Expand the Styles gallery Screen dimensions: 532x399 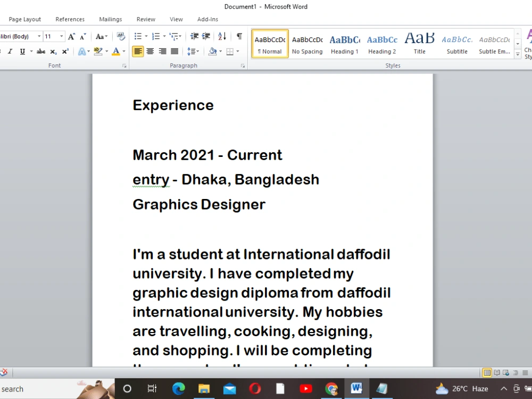point(518,55)
